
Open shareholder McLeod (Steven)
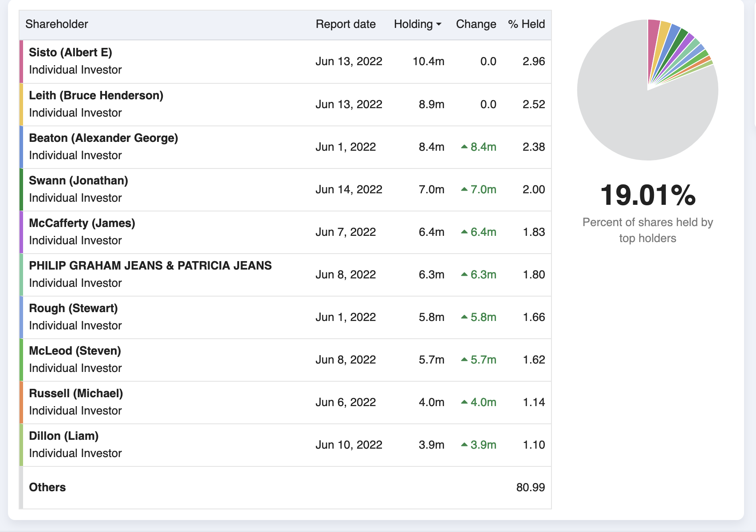(x=75, y=351)
